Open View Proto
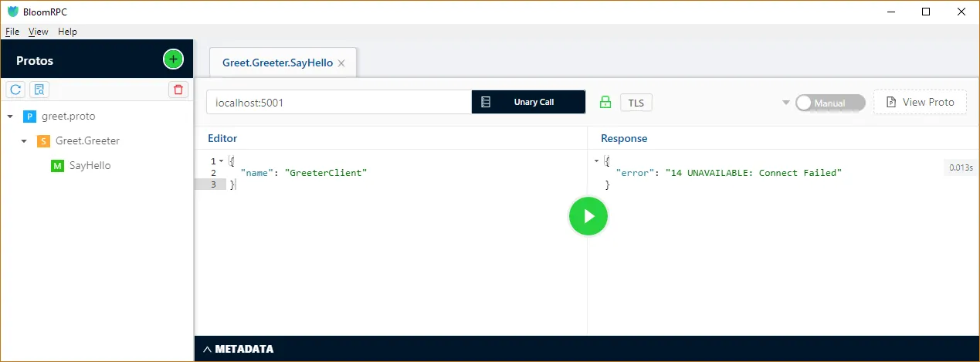This screenshot has width=980, height=362. coord(920,102)
